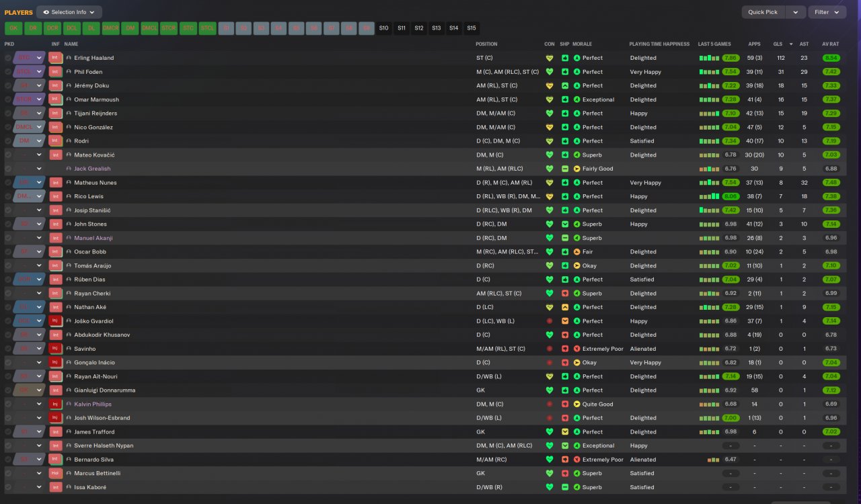Click the condition heart in Nico González's row
861x504 pixels.
[x=550, y=127]
